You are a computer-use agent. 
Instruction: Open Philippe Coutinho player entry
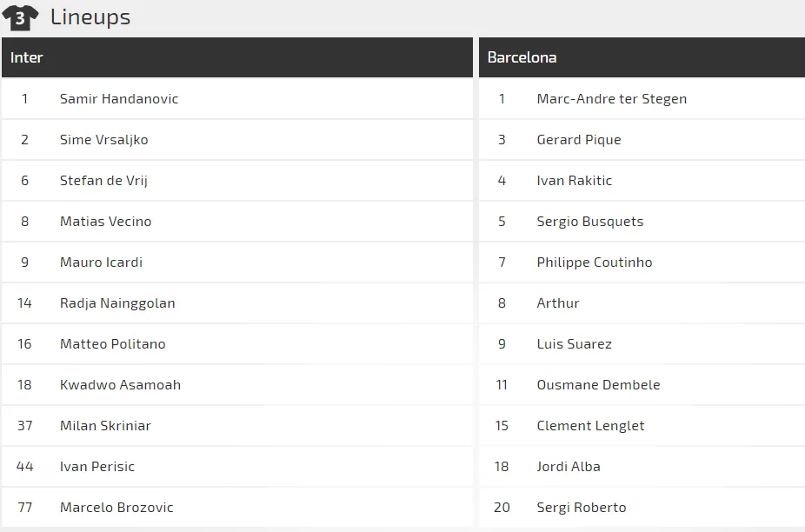tap(595, 263)
